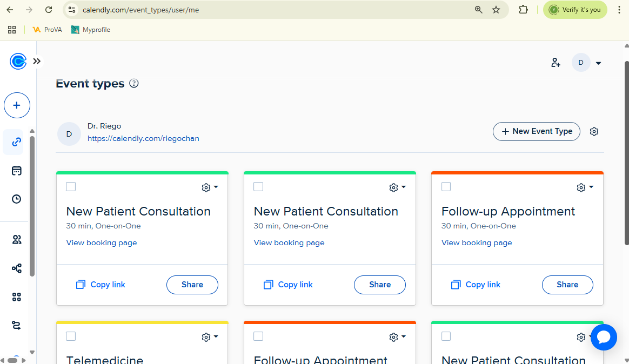
Task: Open settings dropdown on first New Patient Consultation
Action: (x=210, y=187)
